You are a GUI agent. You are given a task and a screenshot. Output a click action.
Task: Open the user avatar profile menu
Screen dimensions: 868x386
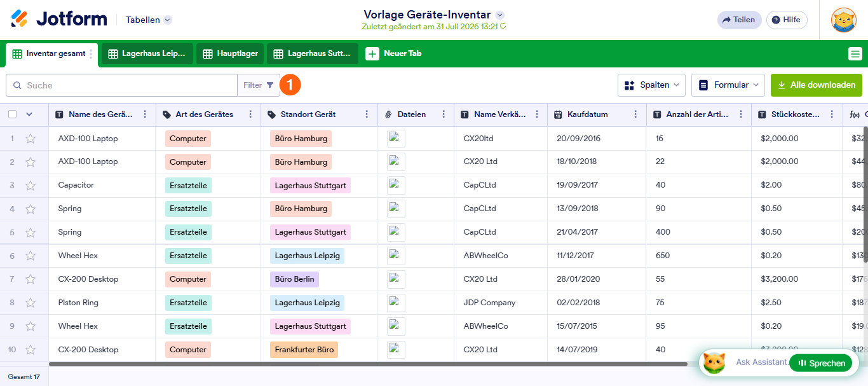click(x=843, y=20)
